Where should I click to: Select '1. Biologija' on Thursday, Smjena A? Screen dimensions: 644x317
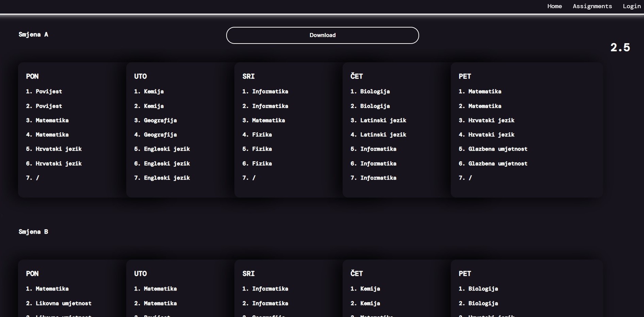370,91
